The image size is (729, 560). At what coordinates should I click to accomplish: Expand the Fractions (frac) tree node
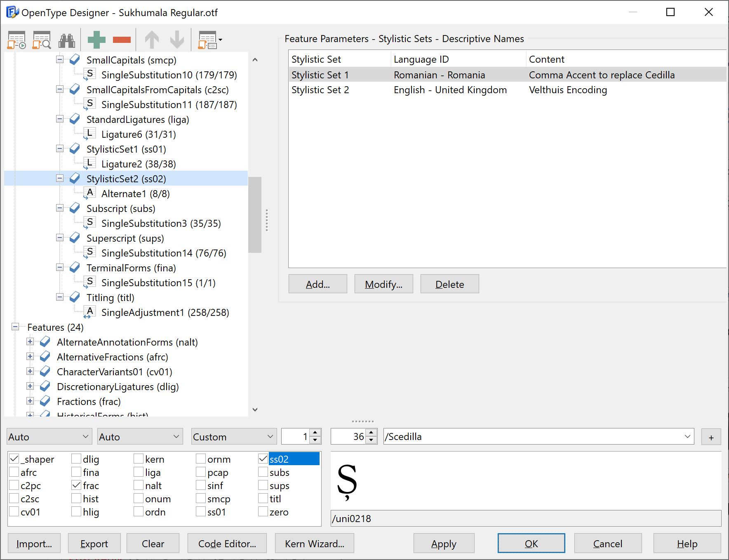click(x=30, y=401)
